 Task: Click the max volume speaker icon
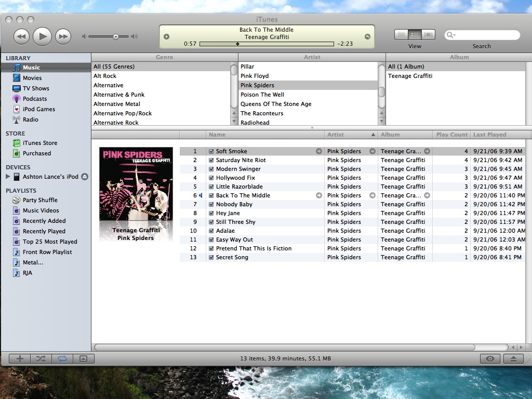click(x=135, y=36)
